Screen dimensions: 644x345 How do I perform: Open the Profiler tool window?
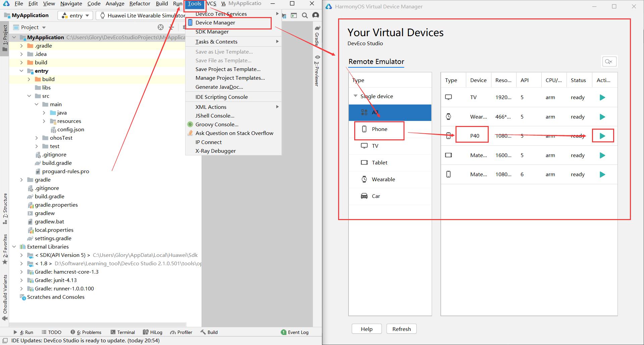pyautogui.click(x=181, y=332)
